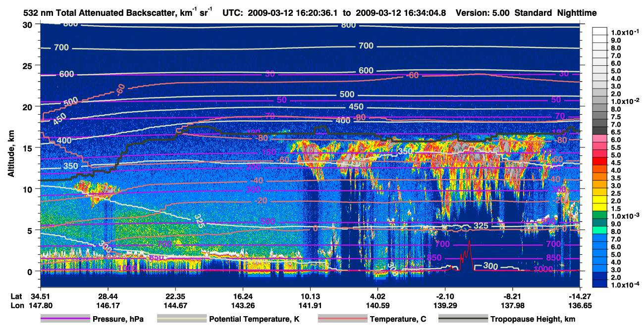Click the 'Potential Temperature, K' legend label

(x=254, y=320)
